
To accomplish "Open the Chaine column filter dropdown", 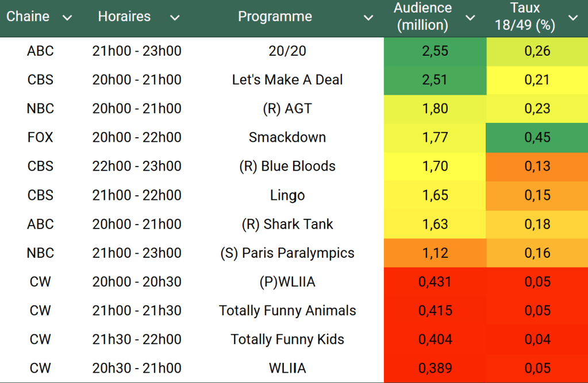I will click(67, 18).
